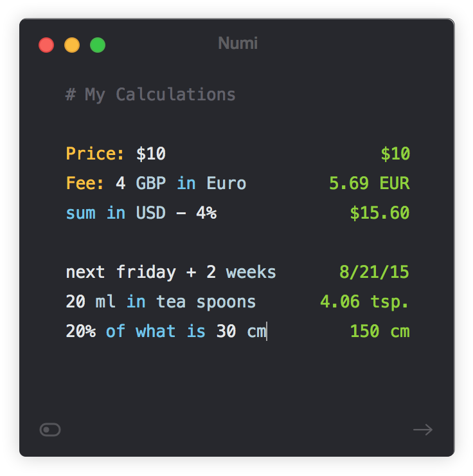This screenshot has height=476, width=473.
Task: Minimize Numi with the yellow button
Action: pyautogui.click(x=72, y=45)
